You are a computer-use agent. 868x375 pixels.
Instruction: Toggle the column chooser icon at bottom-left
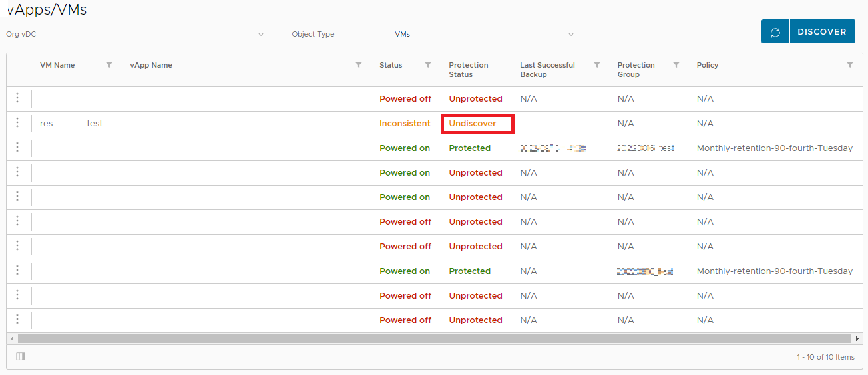point(21,356)
